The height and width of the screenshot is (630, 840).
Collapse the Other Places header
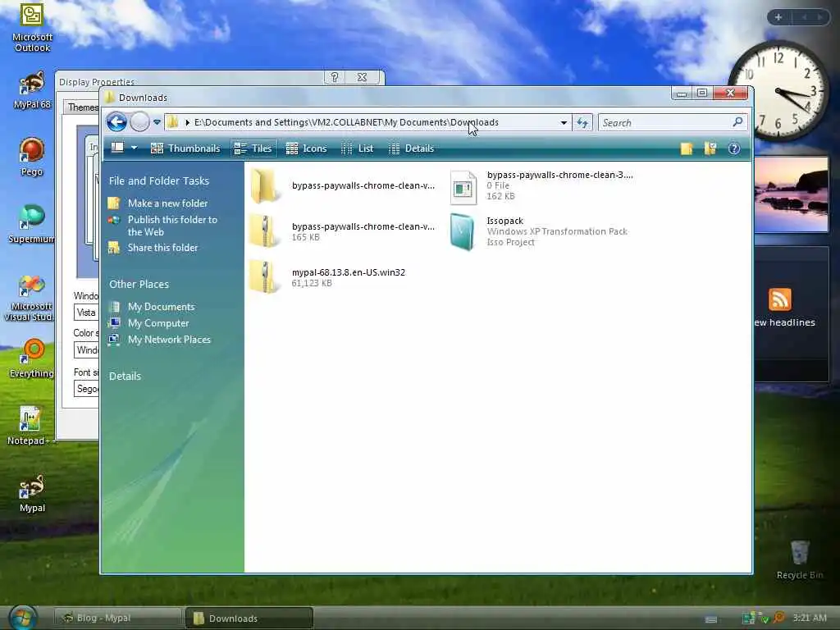(x=139, y=284)
